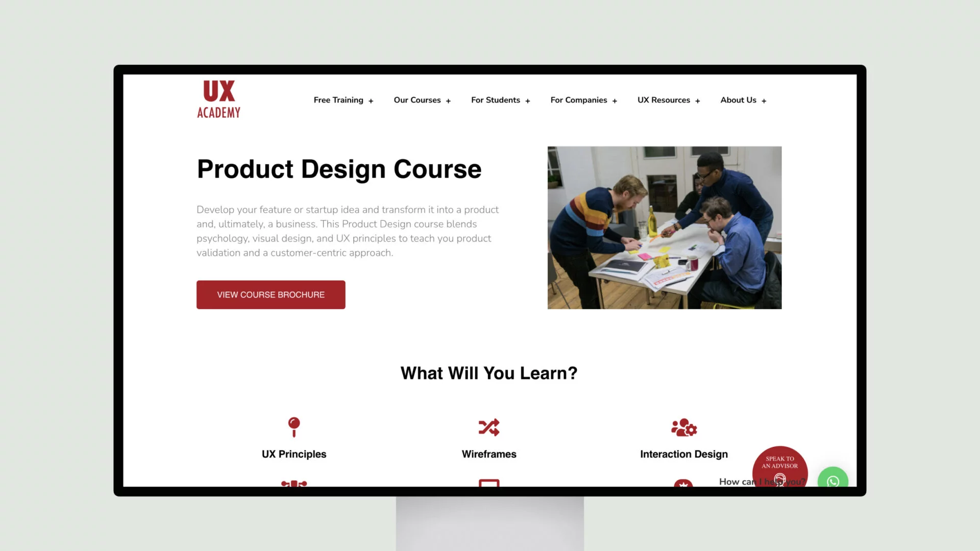Click the Free Training menu item
The width and height of the screenshot is (980, 551).
pos(338,99)
